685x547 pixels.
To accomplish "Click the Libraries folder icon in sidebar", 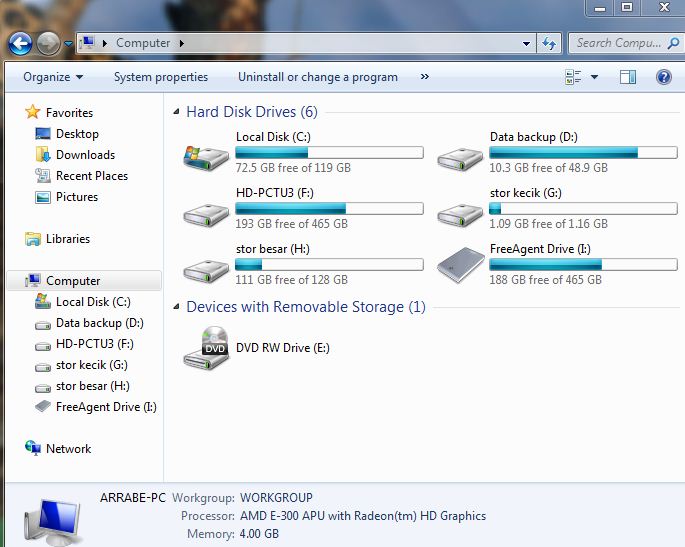I will (33, 239).
